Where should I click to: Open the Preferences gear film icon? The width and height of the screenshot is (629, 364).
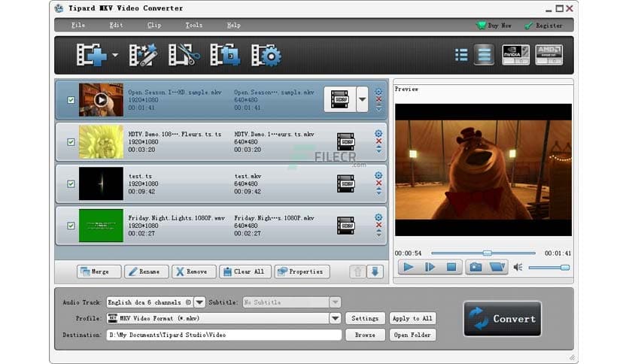(x=266, y=55)
